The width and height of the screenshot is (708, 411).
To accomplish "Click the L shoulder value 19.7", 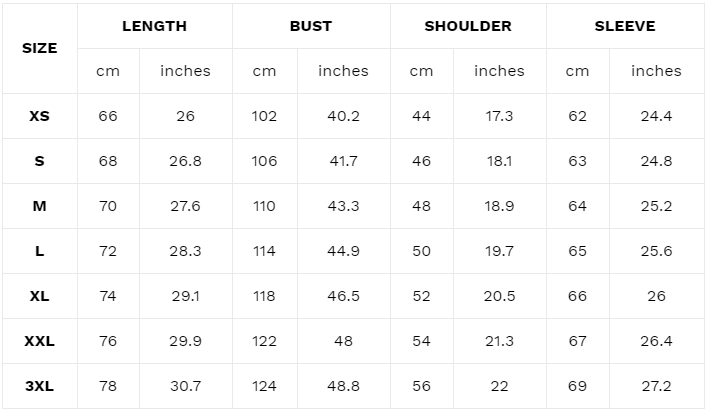I will [499, 251].
